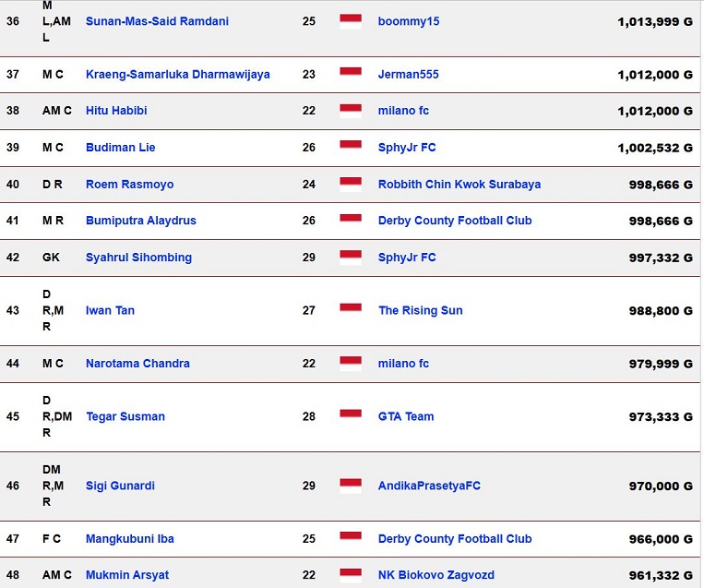Image resolution: width=704 pixels, height=588 pixels.
Task: Open player Bumiputra Alaydrus
Action: click(x=141, y=221)
